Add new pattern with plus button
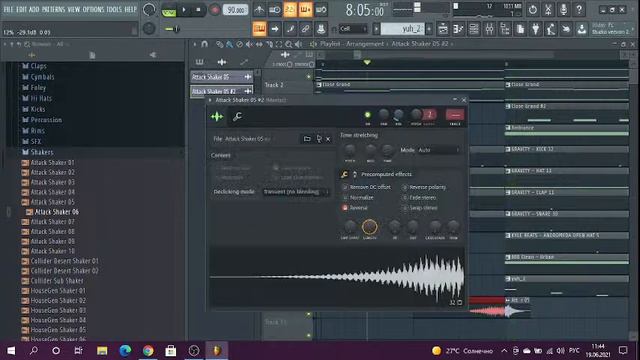 (x=429, y=29)
